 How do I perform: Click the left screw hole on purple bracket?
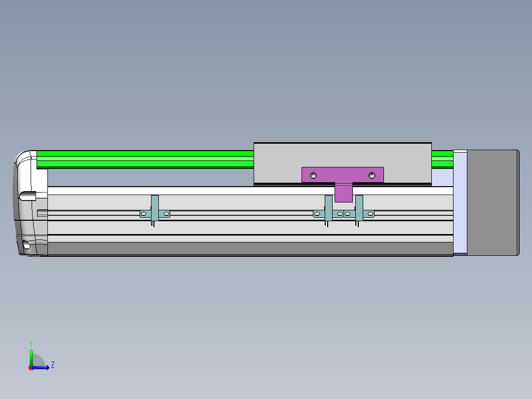tap(313, 176)
